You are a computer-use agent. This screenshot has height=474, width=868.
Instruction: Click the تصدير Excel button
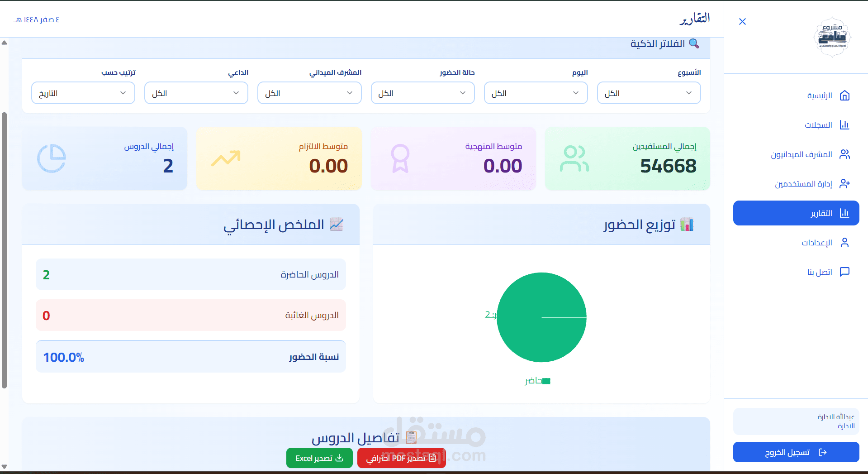click(319, 458)
